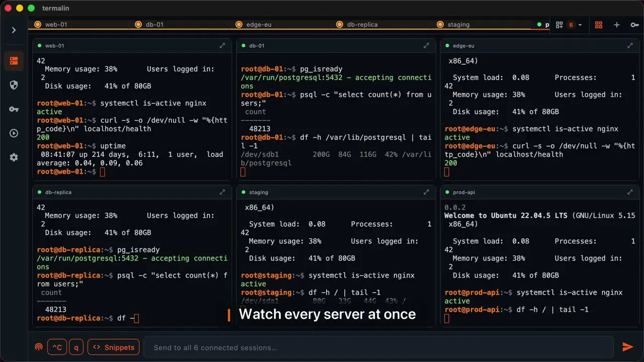This screenshot has width=644, height=362.
Task: Open the settings gear in sidebar
Action: pyautogui.click(x=14, y=157)
